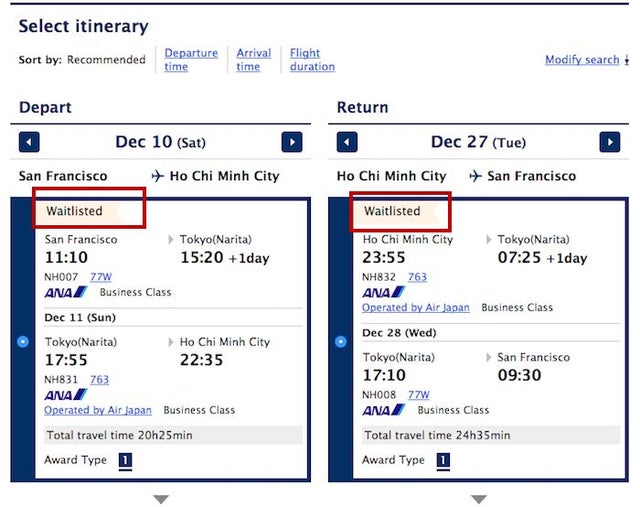Viewport: 640px width, 507px height.
Task: Go to previous departure date before Dec 10
Action: click(x=29, y=142)
